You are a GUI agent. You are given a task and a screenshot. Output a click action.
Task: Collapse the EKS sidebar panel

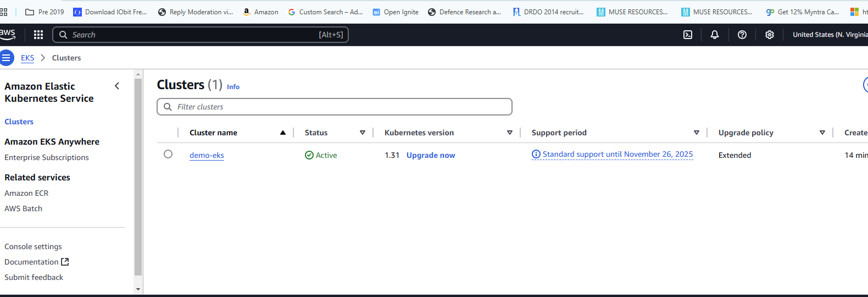[117, 86]
